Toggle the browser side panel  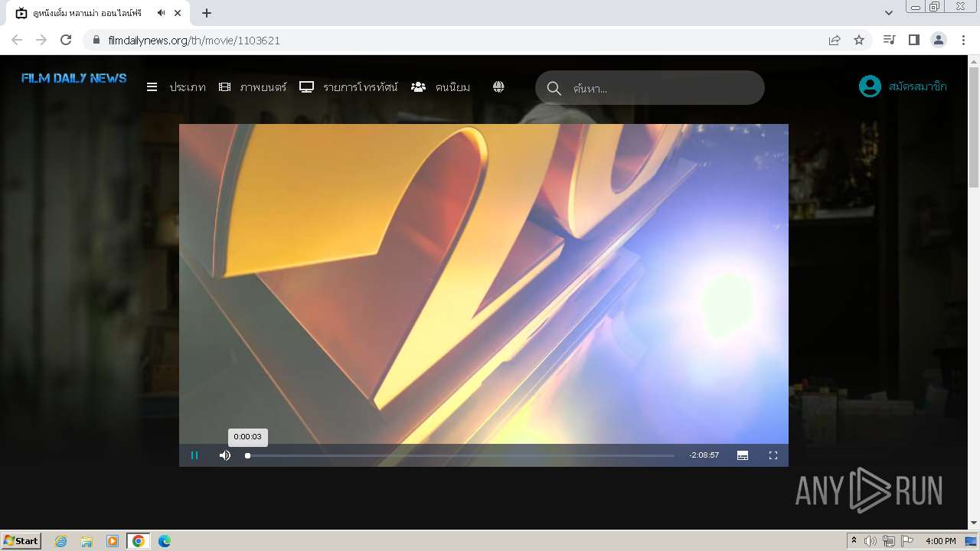[913, 40]
